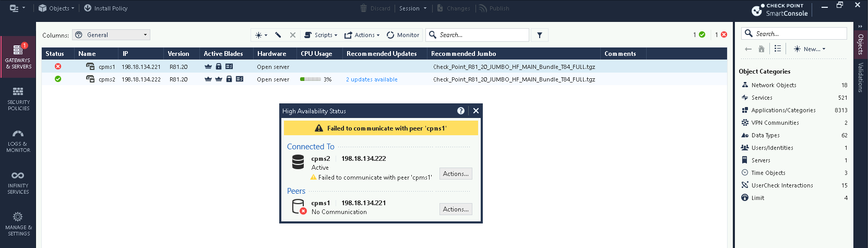Go to Security Policies view
This screenshot has height=248, width=868.
click(18, 99)
